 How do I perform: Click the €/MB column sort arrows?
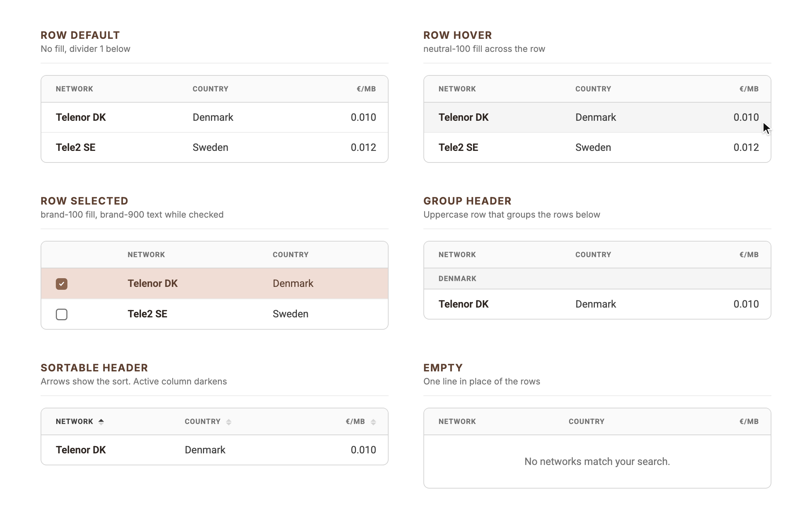coord(373,422)
